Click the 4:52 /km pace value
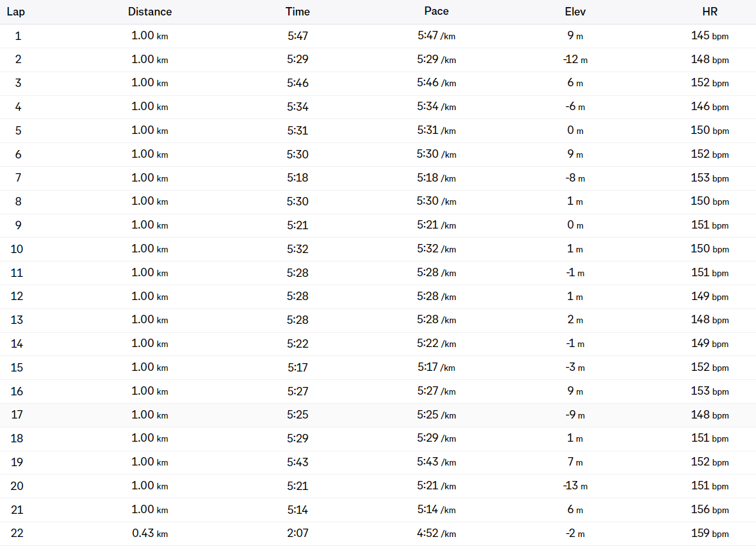 point(436,534)
